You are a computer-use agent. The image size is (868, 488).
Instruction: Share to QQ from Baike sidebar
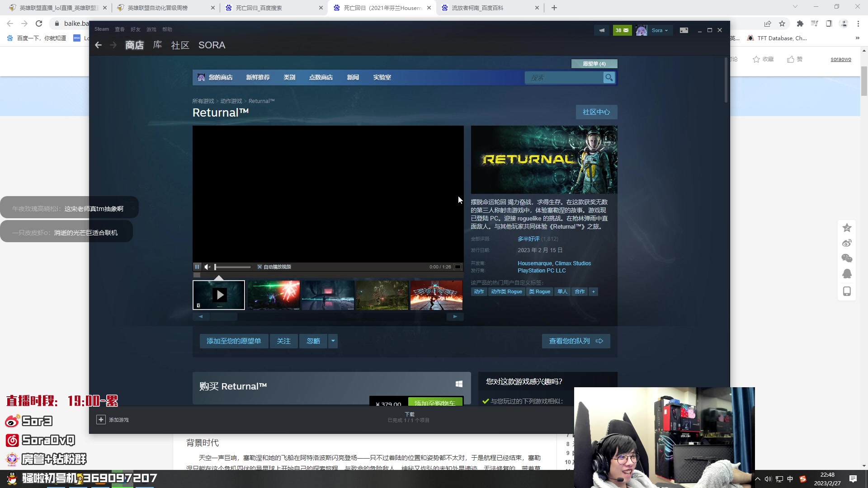click(847, 274)
